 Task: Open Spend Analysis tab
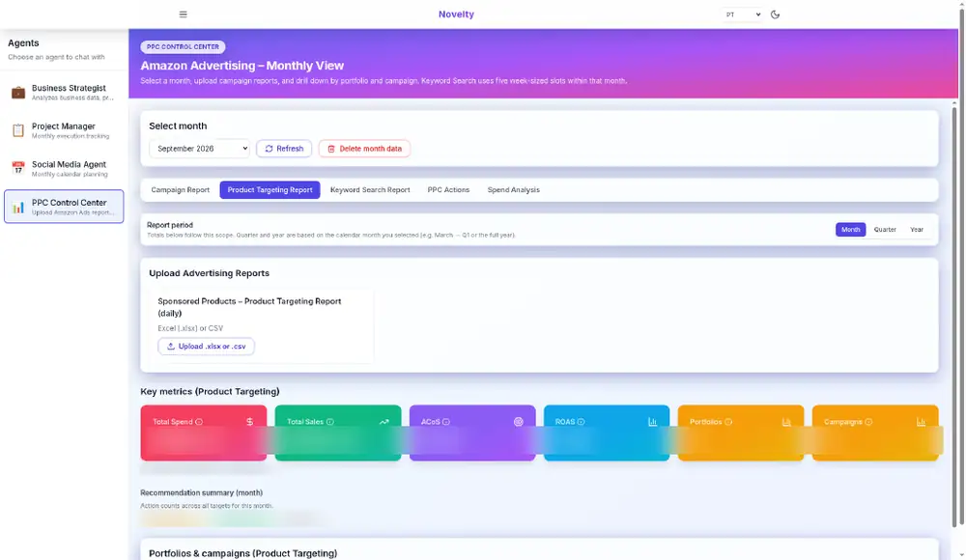tap(513, 190)
